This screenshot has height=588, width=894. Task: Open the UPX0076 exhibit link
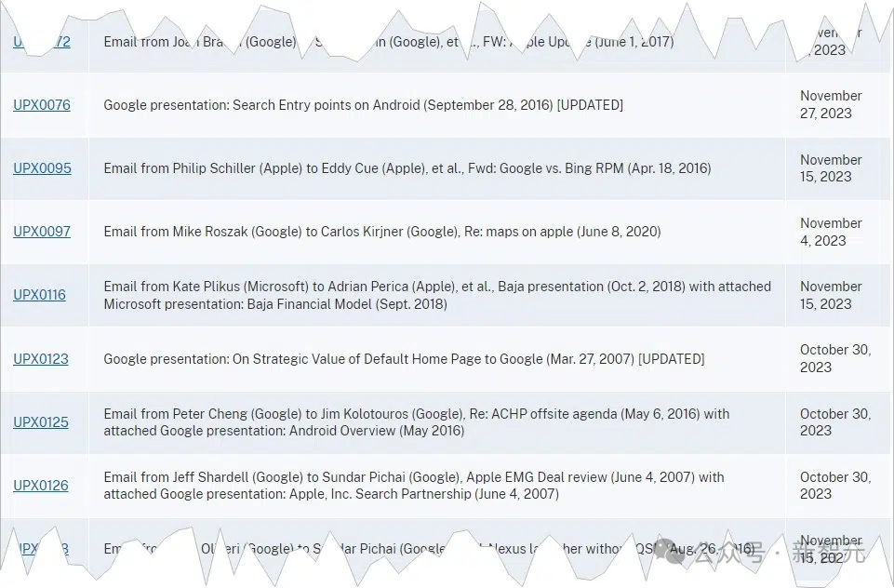point(42,105)
